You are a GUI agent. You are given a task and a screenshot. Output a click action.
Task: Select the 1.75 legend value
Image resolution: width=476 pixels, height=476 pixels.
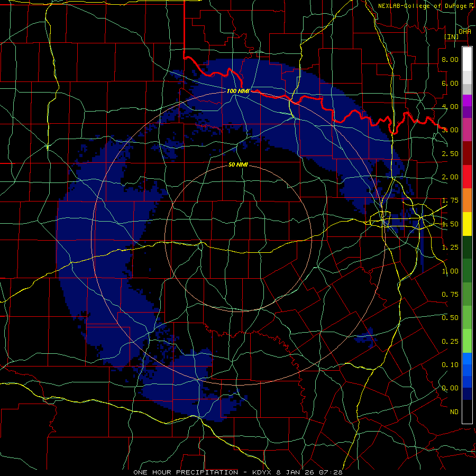[x=450, y=200]
